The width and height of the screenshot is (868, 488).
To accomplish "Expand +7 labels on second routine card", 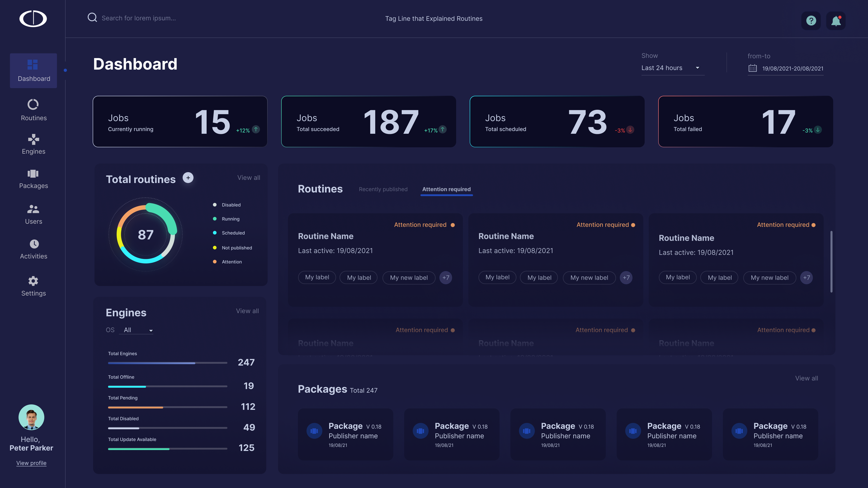I will click(626, 278).
